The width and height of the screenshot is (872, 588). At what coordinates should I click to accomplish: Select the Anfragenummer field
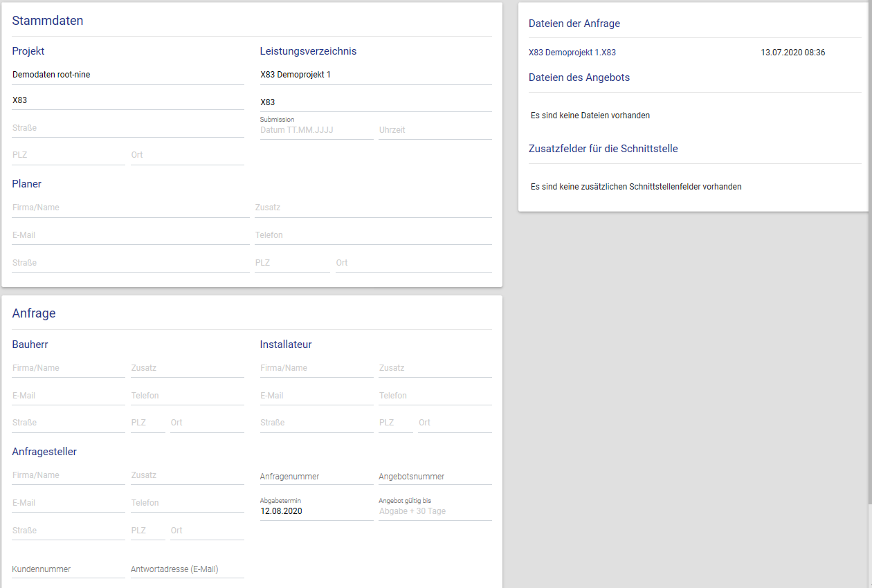(316, 476)
